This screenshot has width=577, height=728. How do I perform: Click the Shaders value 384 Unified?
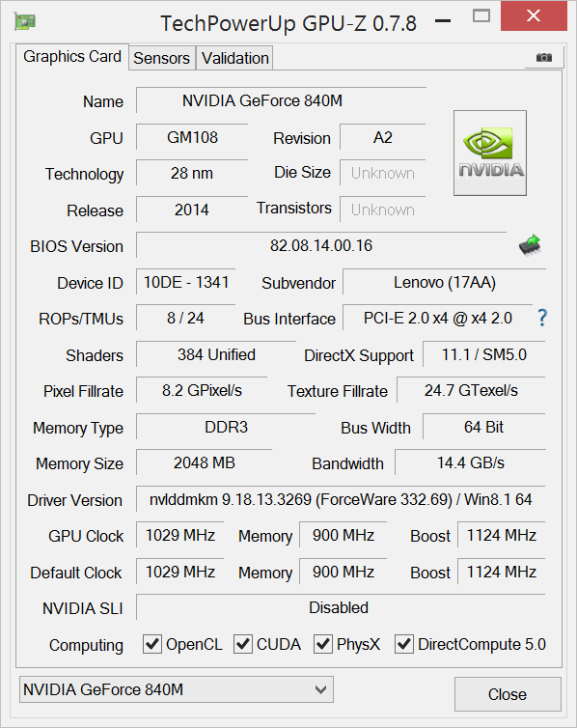pos(216,354)
